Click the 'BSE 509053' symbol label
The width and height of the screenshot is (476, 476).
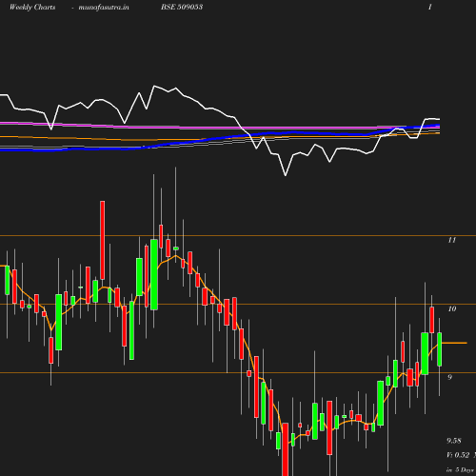pos(182,7)
